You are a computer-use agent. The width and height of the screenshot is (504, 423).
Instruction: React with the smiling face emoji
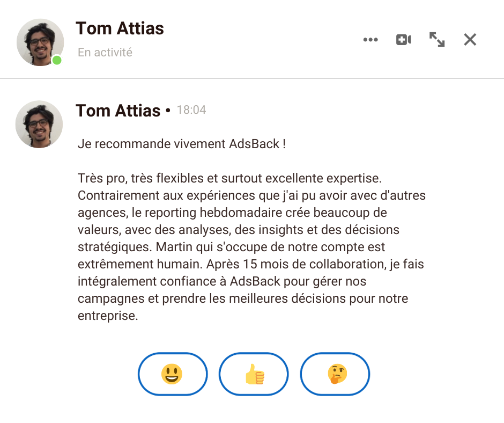[172, 374]
